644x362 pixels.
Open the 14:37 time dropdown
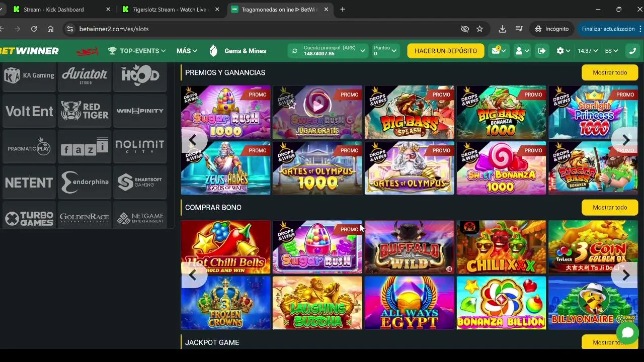click(x=588, y=51)
